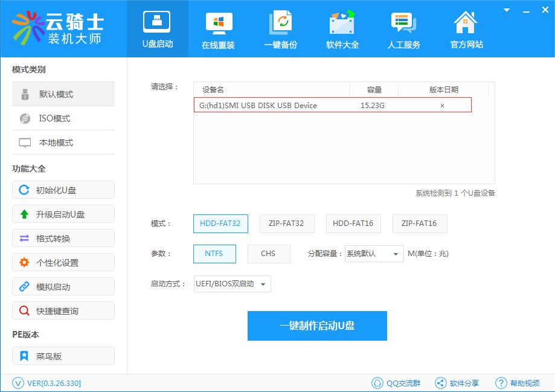Click the USB drive icon beside 默认模式
The image size is (555, 392).
click(25, 94)
